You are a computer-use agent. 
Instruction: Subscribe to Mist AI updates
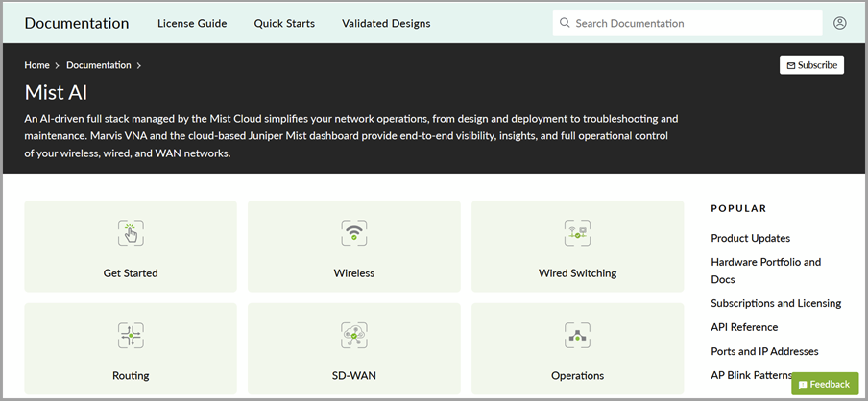811,65
